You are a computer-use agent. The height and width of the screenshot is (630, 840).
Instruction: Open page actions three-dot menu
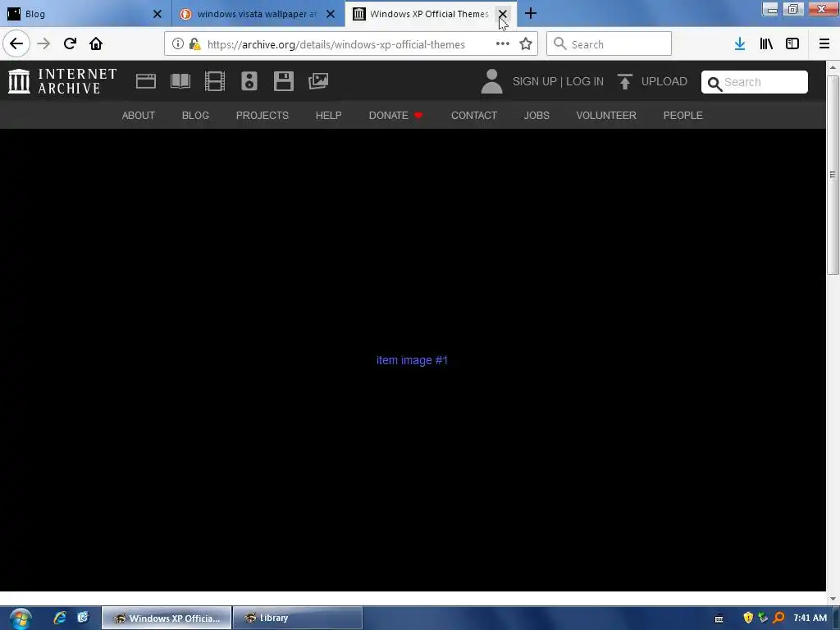[x=503, y=44]
